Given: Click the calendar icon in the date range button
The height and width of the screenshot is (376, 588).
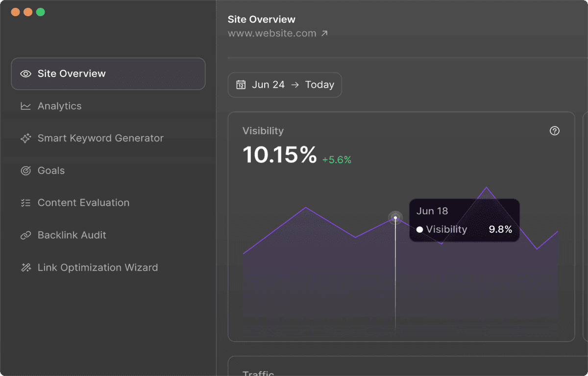Looking at the screenshot, I should (x=241, y=85).
